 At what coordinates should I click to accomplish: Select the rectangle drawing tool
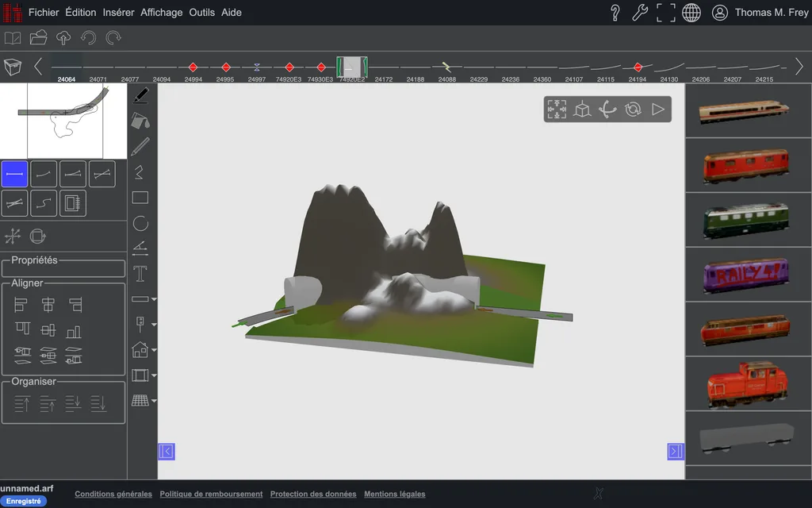coord(140,198)
